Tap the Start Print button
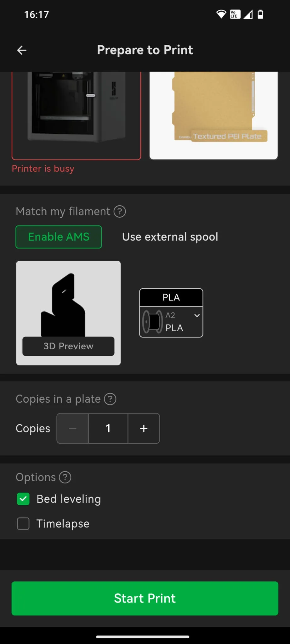290x644 pixels. [145, 598]
